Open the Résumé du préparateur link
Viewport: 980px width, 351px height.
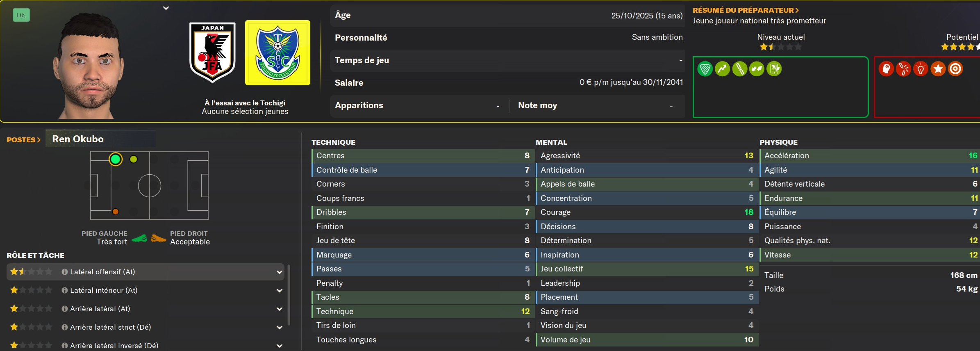(x=746, y=10)
